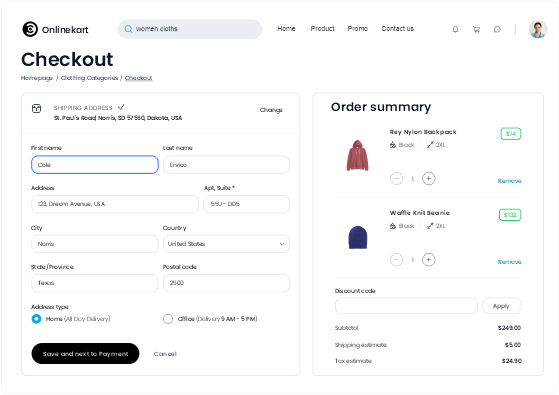This screenshot has width=559, height=395.
Task: Click the Address input field
Action: pos(115,204)
